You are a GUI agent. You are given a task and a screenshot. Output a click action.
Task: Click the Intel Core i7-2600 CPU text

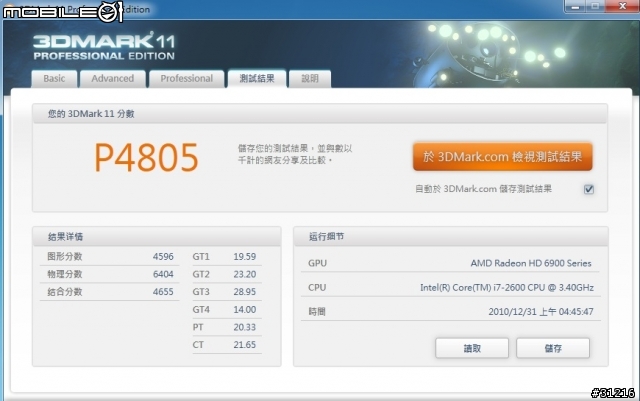[507, 287]
